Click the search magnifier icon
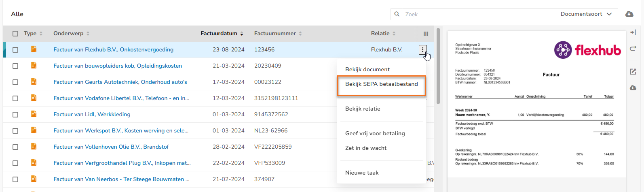The height and width of the screenshot is (192, 644). click(397, 14)
